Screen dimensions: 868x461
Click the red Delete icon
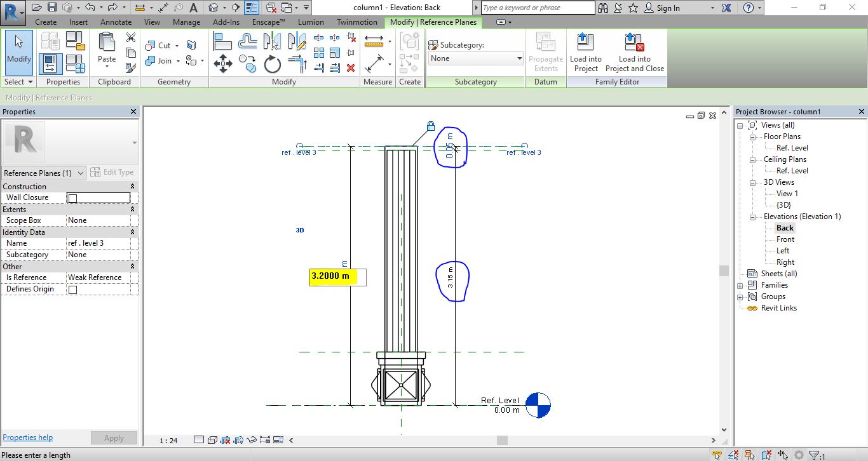tap(351, 68)
